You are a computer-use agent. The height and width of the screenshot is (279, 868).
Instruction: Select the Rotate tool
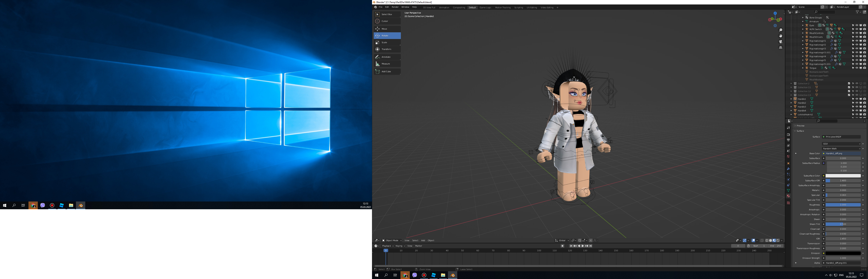pyautogui.click(x=387, y=35)
